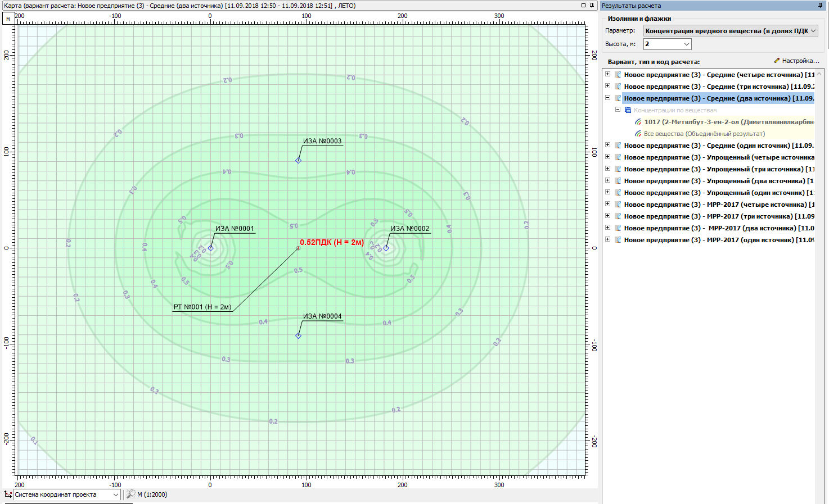Click the map scale magnifier icon
The height and width of the screenshot is (504, 829).
pos(130,494)
